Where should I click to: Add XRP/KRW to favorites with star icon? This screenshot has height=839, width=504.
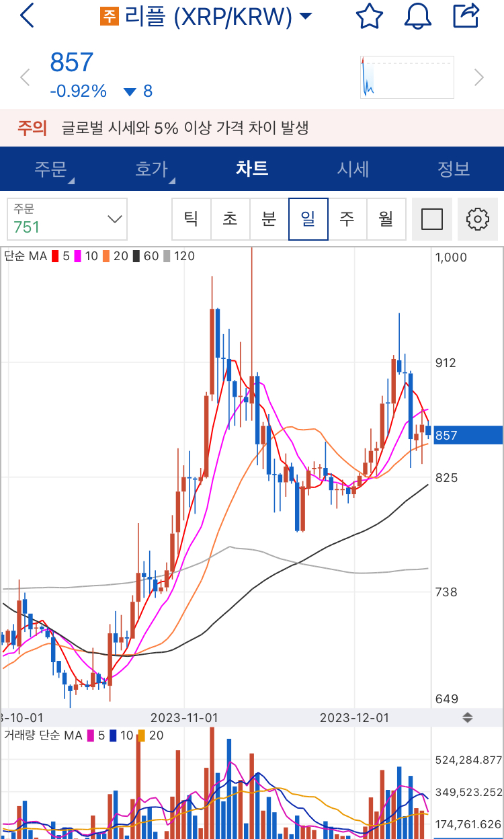click(370, 15)
